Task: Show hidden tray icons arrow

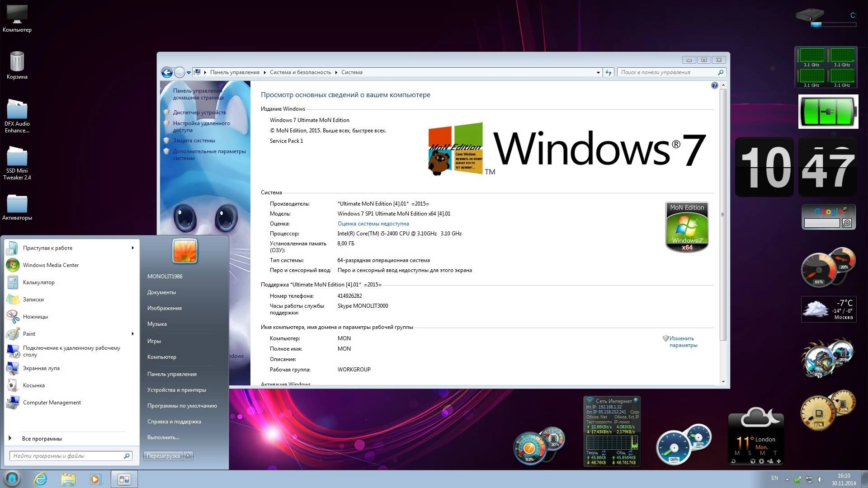Action: pyautogui.click(x=787, y=479)
